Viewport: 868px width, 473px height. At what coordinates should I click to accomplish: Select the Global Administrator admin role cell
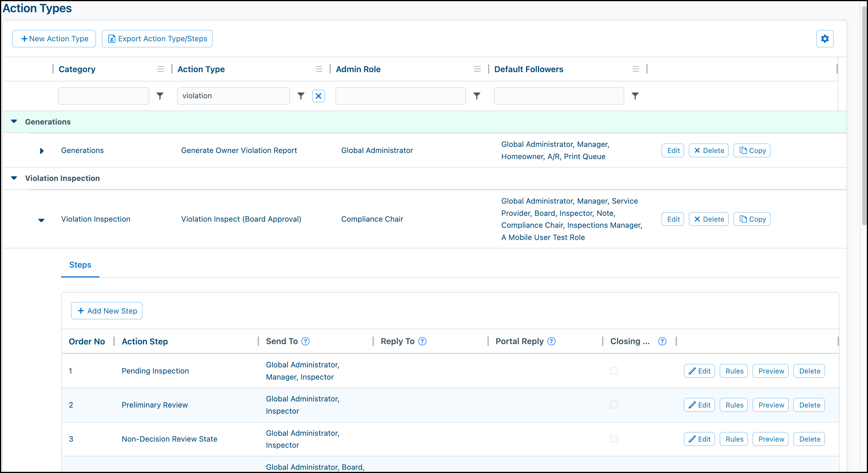(377, 151)
